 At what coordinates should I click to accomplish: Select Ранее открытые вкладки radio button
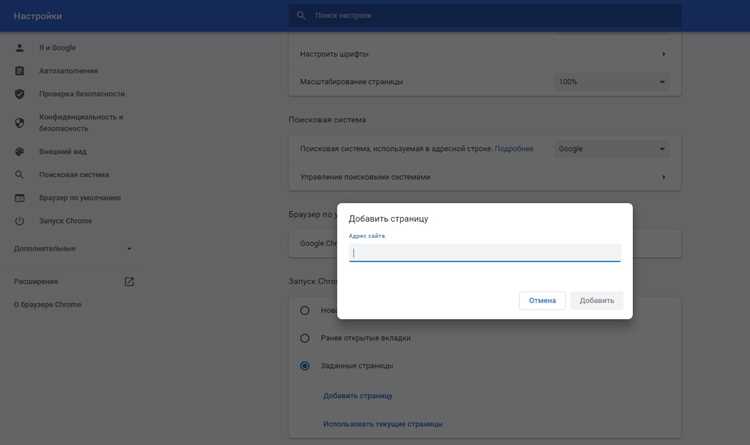point(305,338)
